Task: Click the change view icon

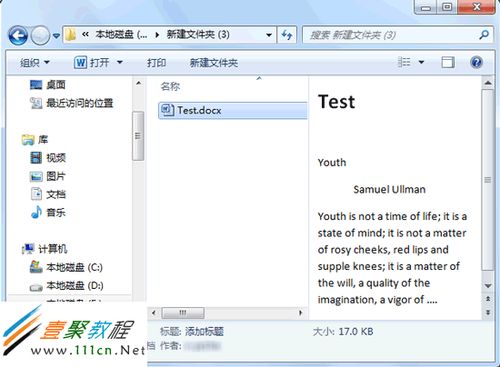Action: click(x=404, y=62)
